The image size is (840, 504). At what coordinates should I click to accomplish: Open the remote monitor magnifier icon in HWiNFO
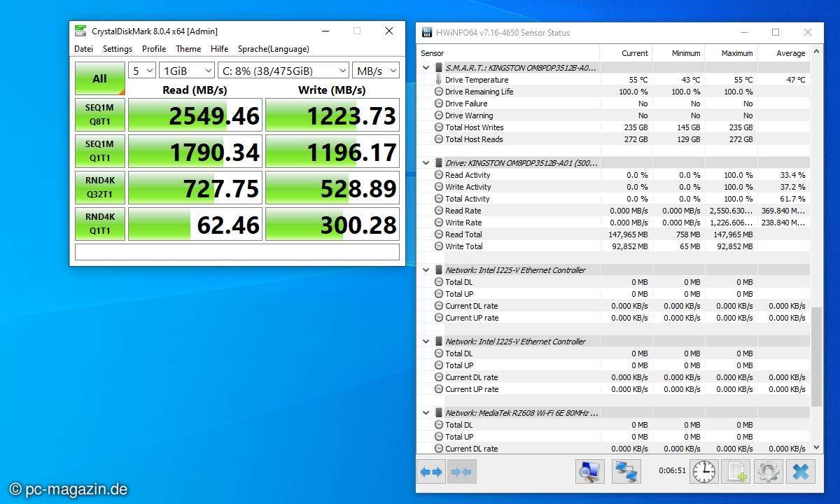[590, 472]
